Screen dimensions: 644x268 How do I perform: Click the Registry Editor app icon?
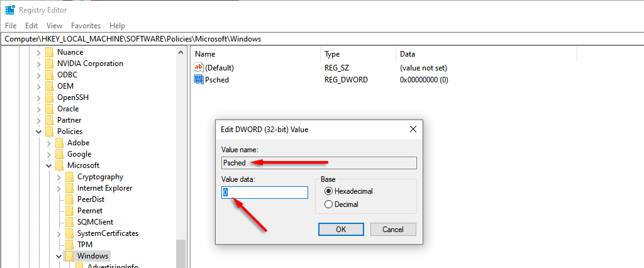[x=10, y=10]
